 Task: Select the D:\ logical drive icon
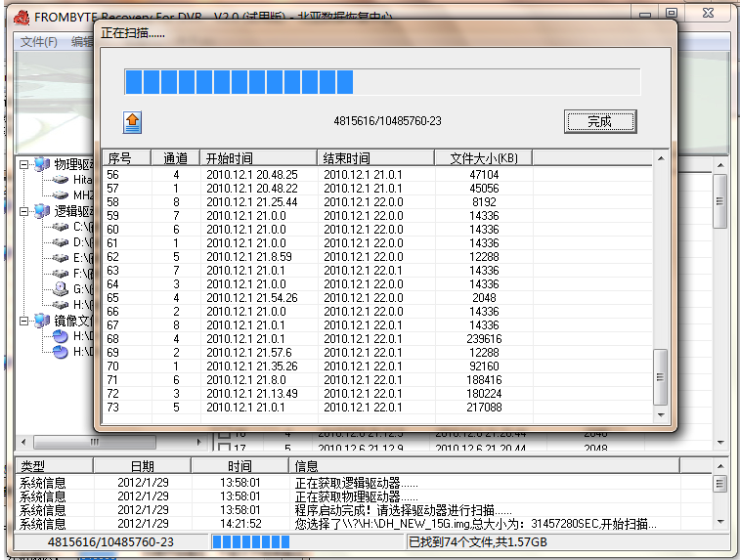(61, 242)
